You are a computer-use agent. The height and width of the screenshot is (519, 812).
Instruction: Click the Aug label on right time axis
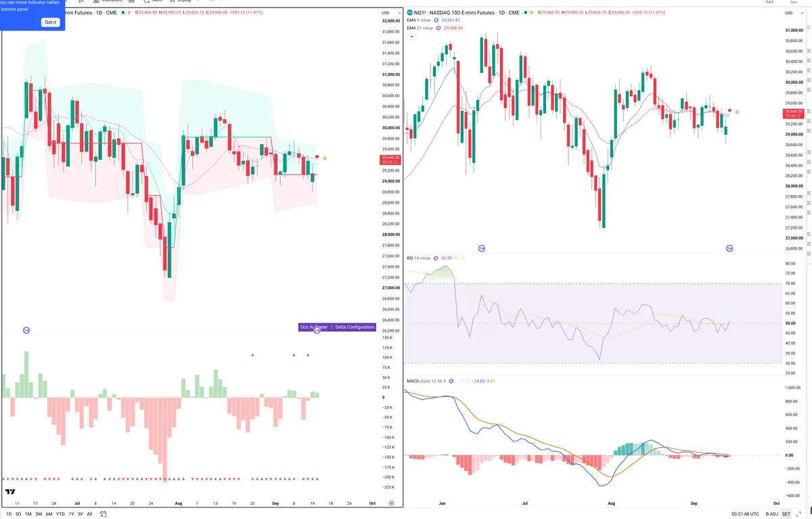(x=611, y=503)
